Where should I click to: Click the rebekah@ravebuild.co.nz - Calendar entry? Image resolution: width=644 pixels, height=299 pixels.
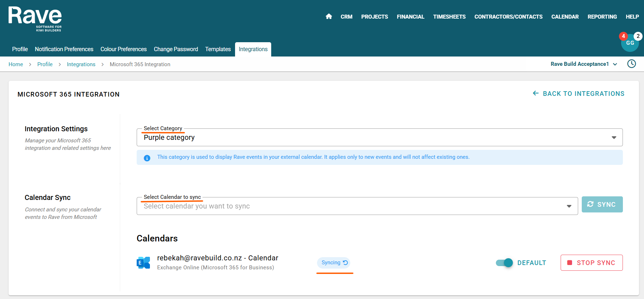pyautogui.click(x=218, y=258)
